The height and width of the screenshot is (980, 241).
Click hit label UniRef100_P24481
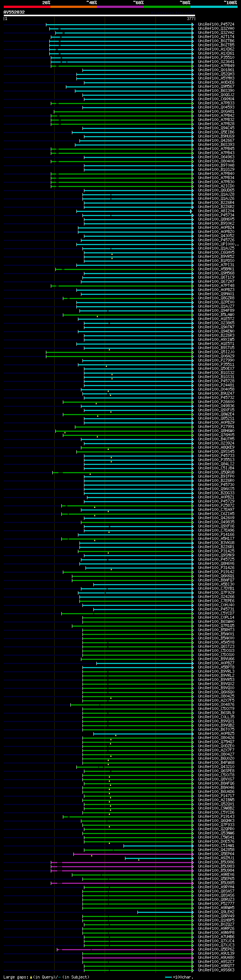216,385
